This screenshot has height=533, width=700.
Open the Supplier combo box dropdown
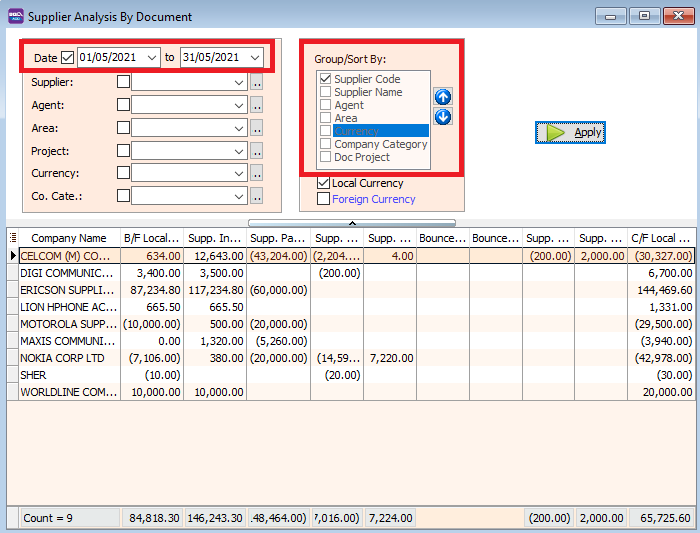click(x=239, y=82)
